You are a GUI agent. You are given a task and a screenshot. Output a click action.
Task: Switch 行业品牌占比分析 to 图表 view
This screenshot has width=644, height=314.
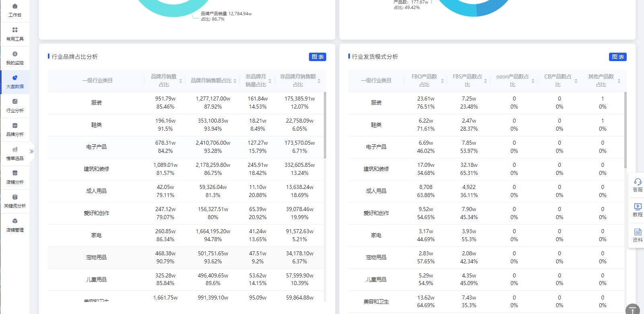point(317,57)
